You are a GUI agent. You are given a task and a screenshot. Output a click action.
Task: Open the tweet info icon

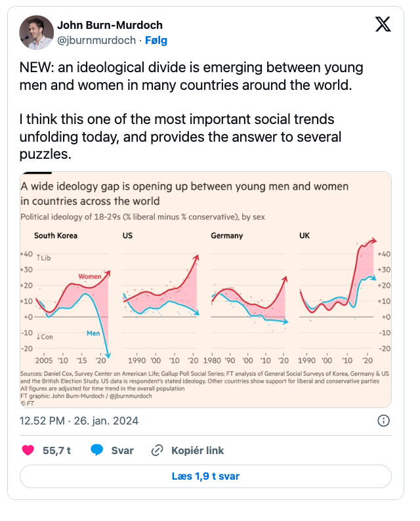click(x=385, y=421)
